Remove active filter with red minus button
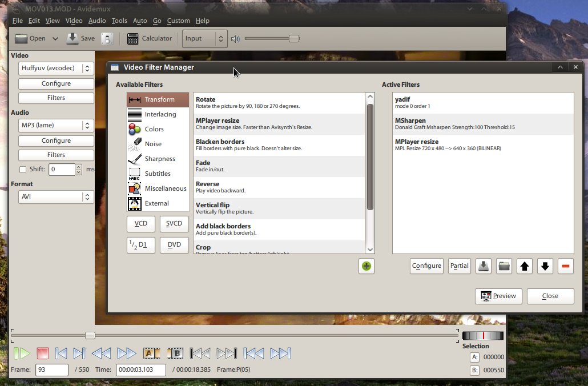The height and width of the screenshot is (386, 588). tap(566, 266)
